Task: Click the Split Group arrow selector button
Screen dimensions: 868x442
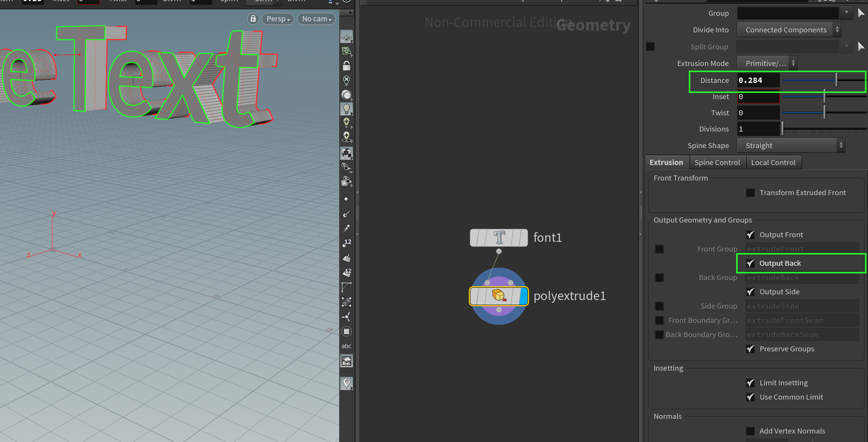Action: 861,47
